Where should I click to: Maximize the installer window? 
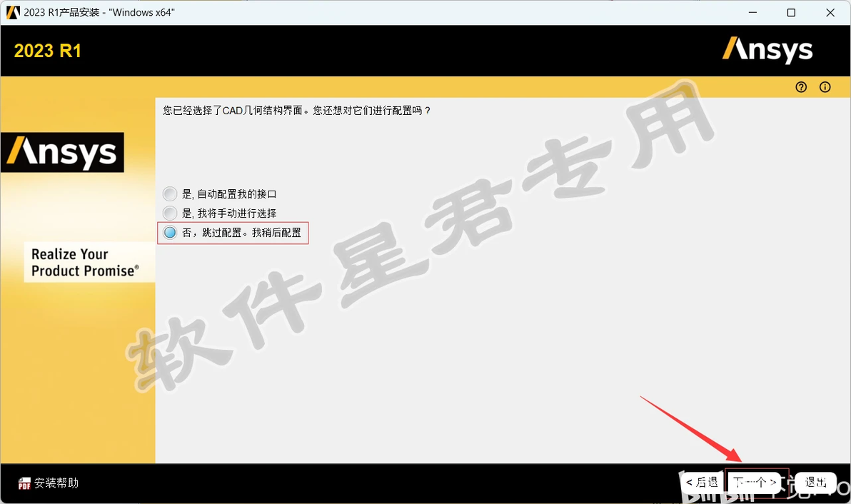[x=791, y=12]
